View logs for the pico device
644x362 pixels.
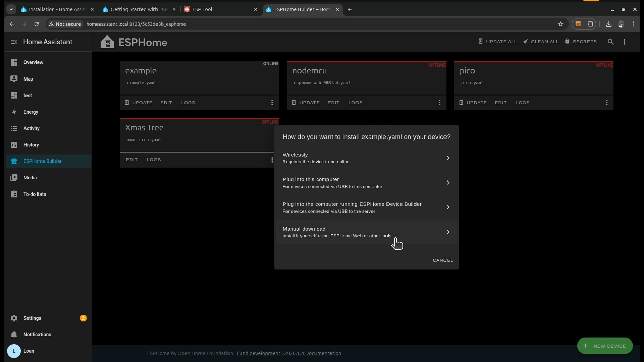click(522, 103)
